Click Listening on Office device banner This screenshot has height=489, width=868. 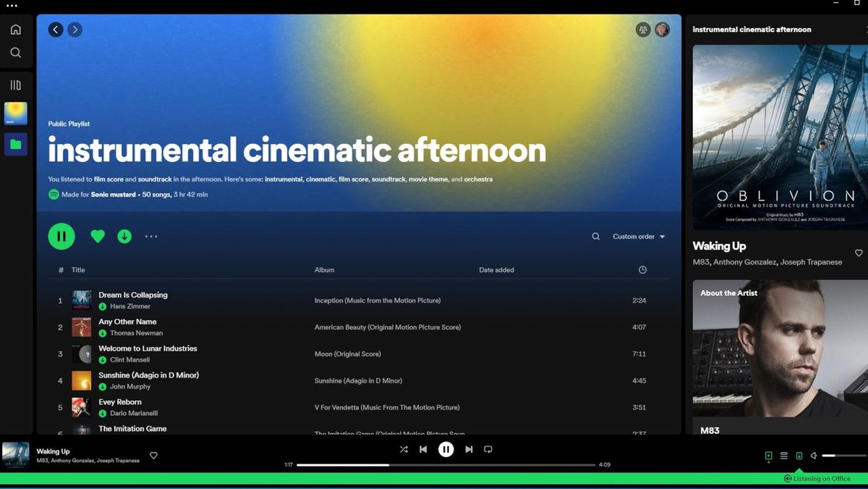[x=817, y=479]
